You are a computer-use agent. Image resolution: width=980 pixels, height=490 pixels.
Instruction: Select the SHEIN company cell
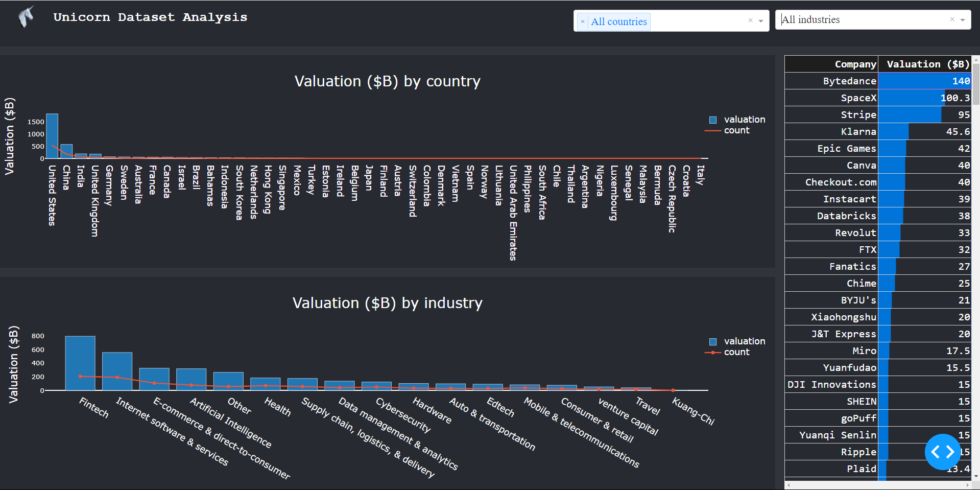[x=831, y=401]
